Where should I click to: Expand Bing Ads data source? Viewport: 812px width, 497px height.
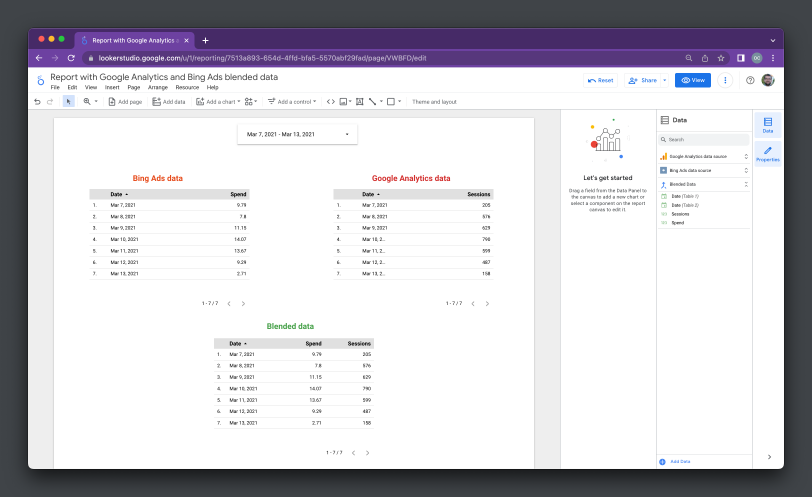(746, 170)
